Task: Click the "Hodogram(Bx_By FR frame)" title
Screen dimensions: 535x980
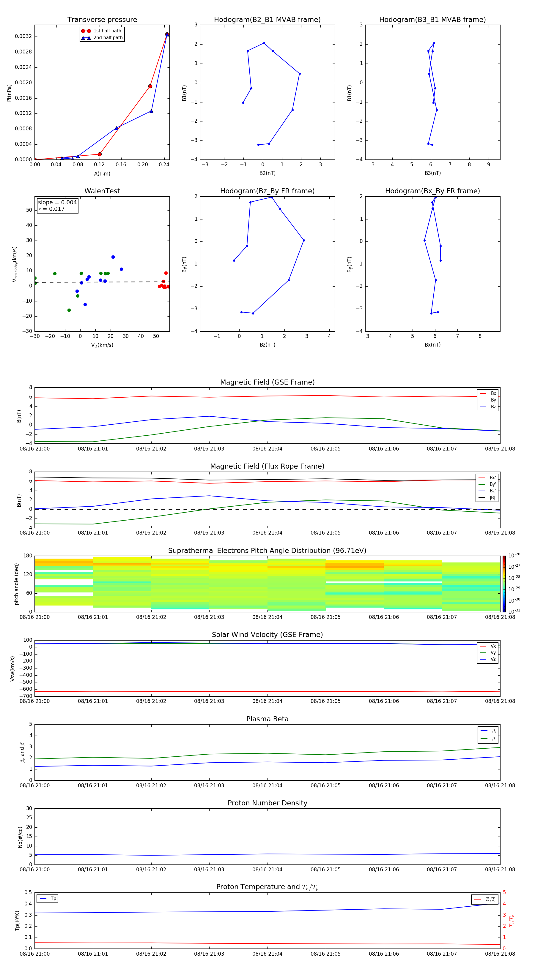Action: 432,191
